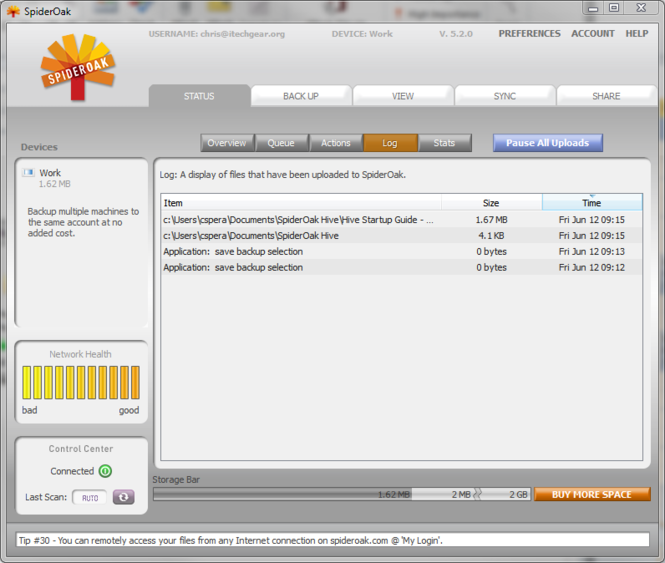
Task: Minimize the SpiderOak window
Action: tap(593, 8)
